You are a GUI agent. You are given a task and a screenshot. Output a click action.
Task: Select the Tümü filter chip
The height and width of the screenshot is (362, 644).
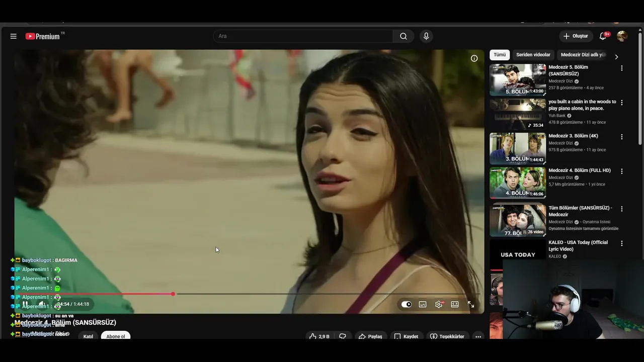pos(500,55)
